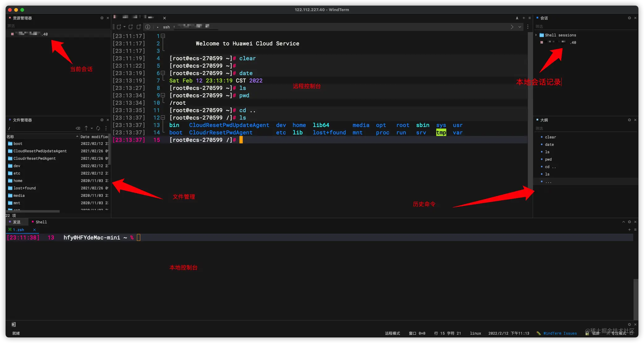Click file manager path field showing /

point(40,128)
